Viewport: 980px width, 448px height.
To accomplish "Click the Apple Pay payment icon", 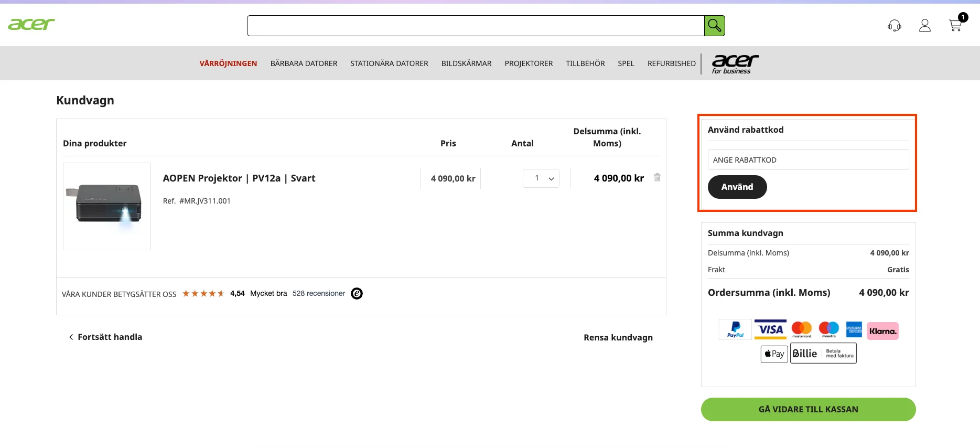I will [774, 354].
